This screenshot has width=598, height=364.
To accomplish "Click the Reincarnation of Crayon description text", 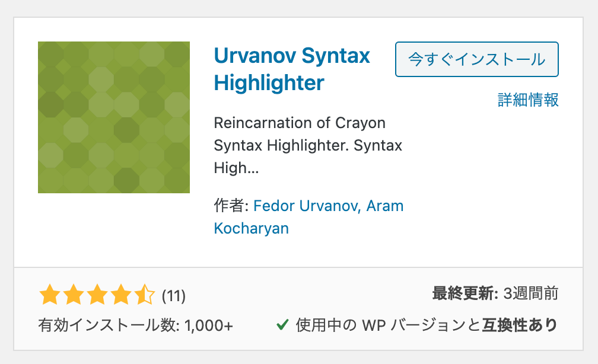I will [300, 123].
